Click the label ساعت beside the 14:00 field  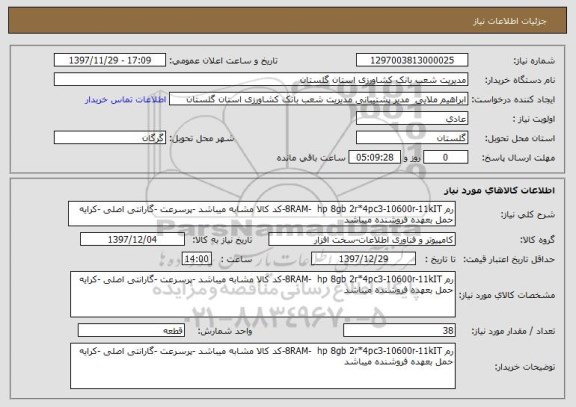[x=237, y=259]
